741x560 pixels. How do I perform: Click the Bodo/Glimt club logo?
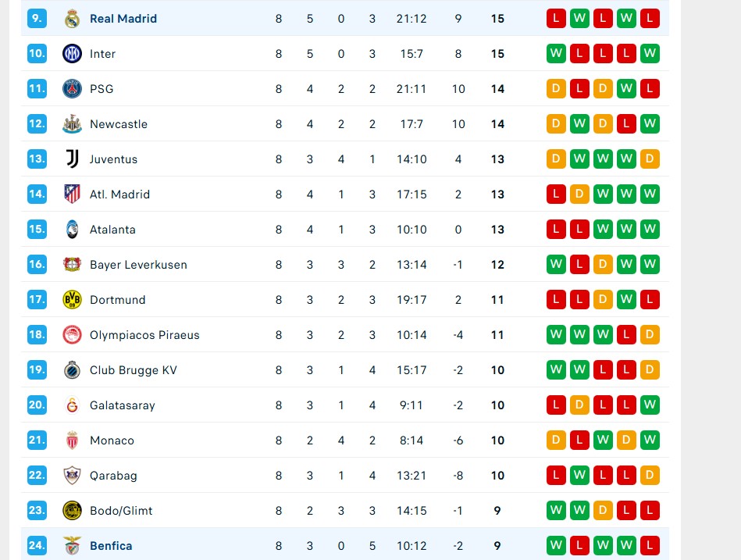72,511
